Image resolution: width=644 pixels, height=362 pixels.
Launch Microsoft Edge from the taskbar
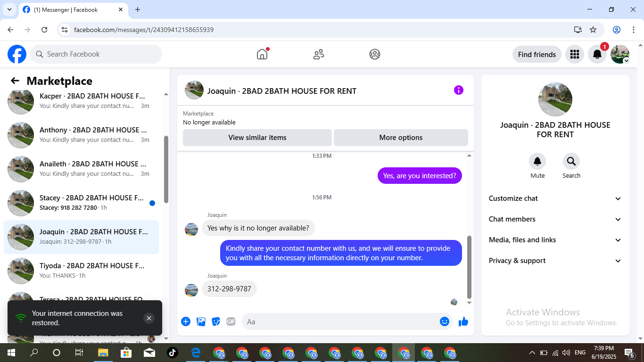(x=195, y=353)
